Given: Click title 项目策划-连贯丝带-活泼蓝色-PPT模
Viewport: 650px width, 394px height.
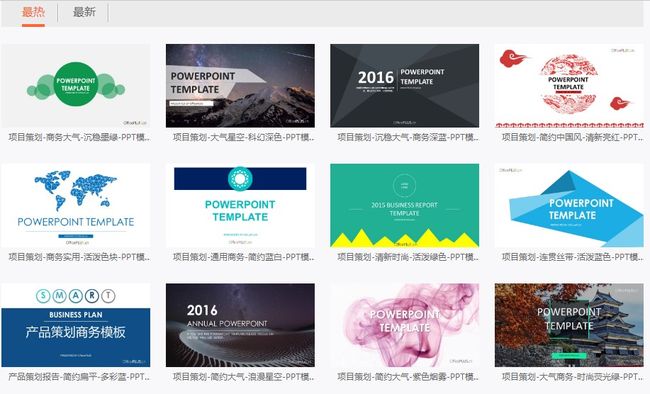Looking at the screenshot, I should pyautogui.click(x=572, y=257).
